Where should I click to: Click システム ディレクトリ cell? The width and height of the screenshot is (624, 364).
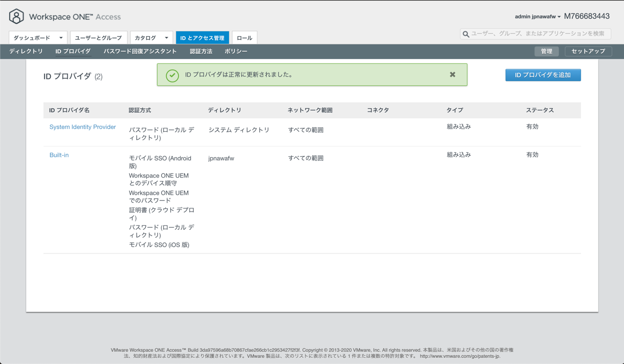coord(239,130)
